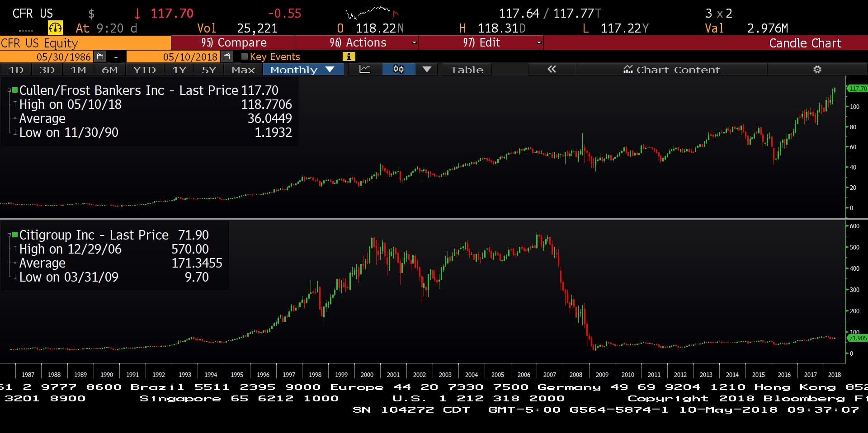Screen dimensions: 868x433
Task: Click the green Citigroup legend square
Action: (x=15, y=235)
